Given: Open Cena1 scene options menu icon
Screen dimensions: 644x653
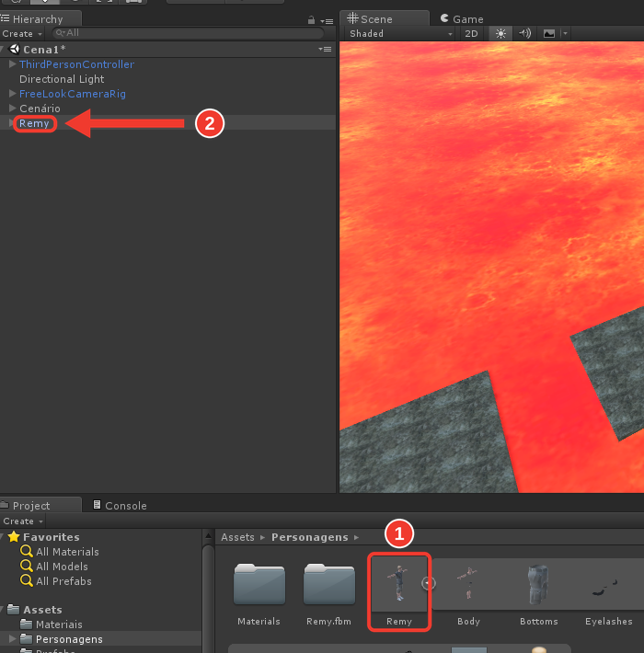Looking at the screenshot, I should (325, 49).
